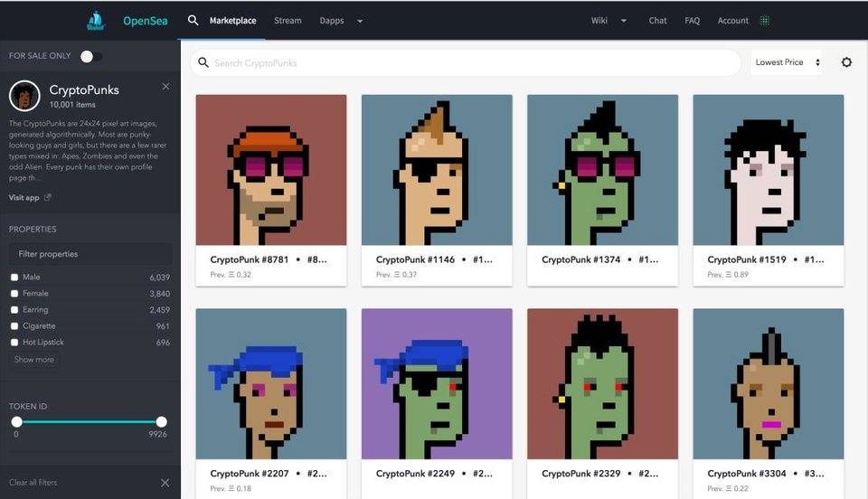Open the CryptoPunk #1519 title link
The width and height of the screenshot is (868, 499).
click(746, 259)
